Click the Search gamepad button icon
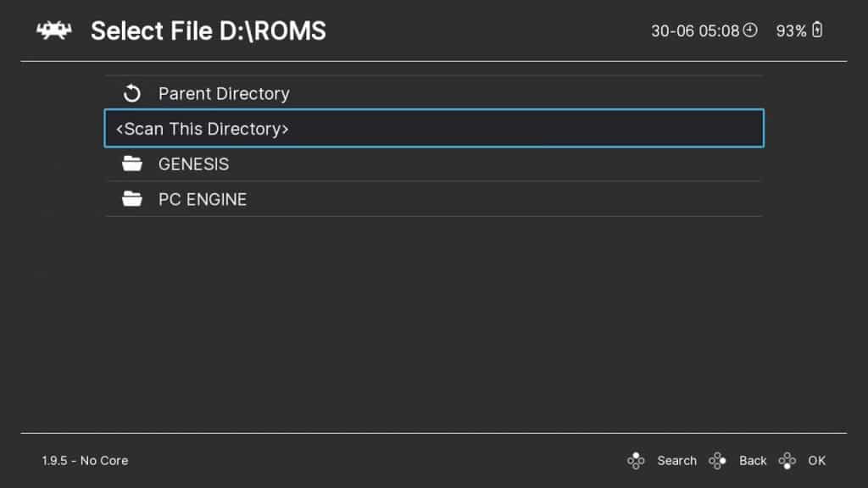868x488 pixels. click(636, 460)
